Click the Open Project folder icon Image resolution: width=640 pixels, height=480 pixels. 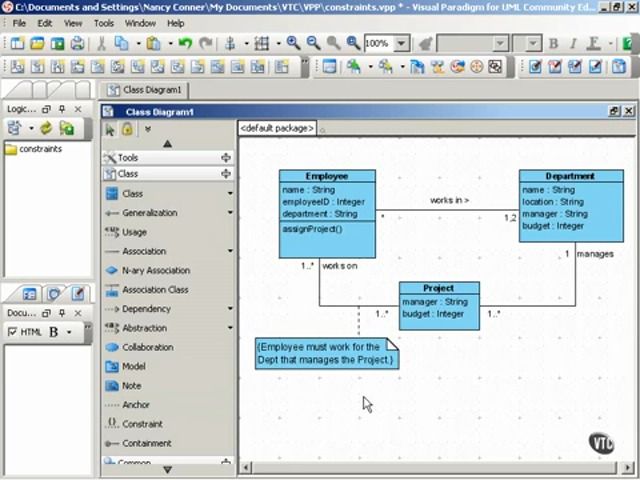(x=37, y=43)
